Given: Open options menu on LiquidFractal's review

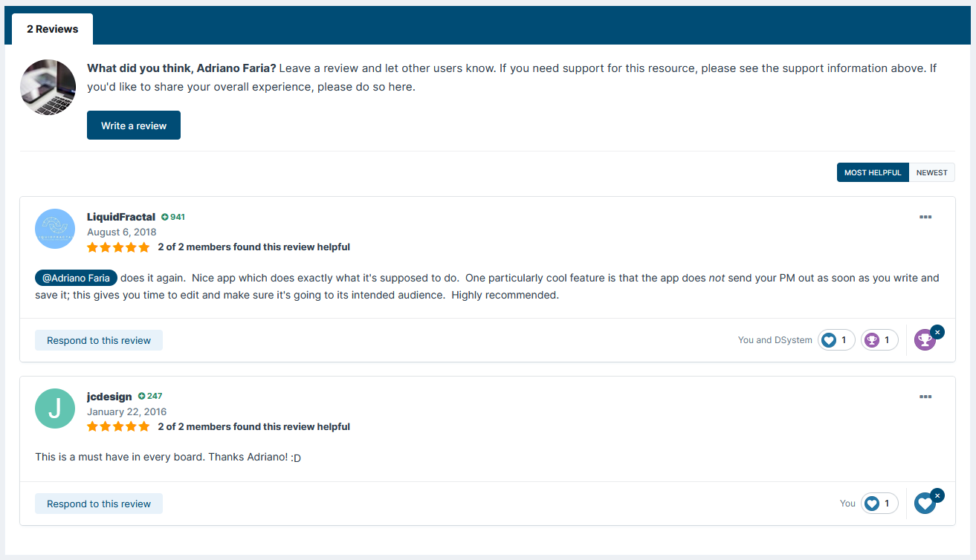Looking at the screenshot, I should point(925,217).
